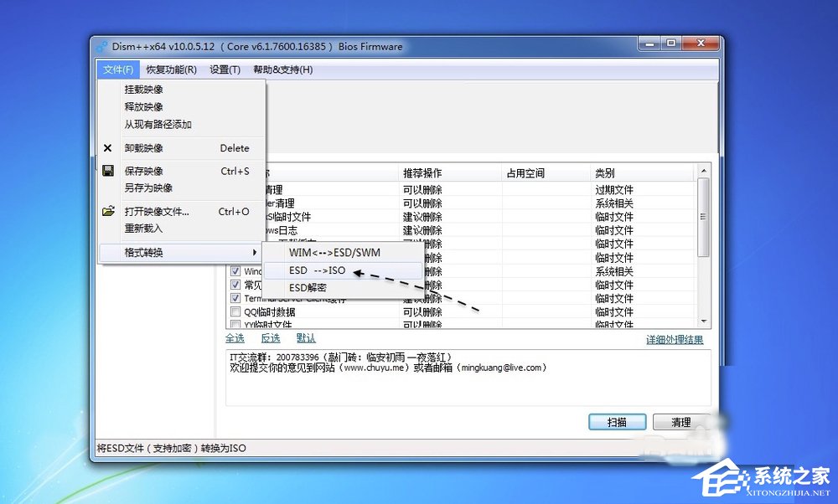Viewport: 838px width, 504px height.
Task: Click the 打开映像文件 folder icon
Action: pos(107,211)
